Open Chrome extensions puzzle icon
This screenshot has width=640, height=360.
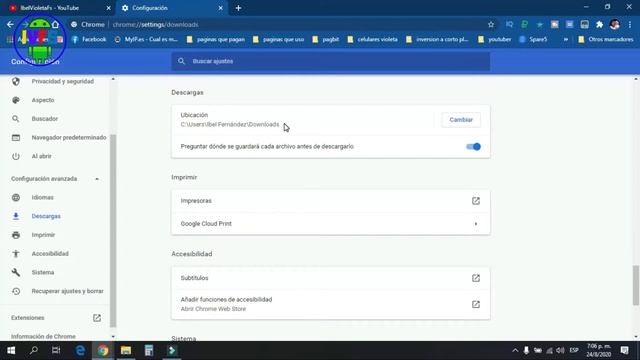click(x=599, y=24)
